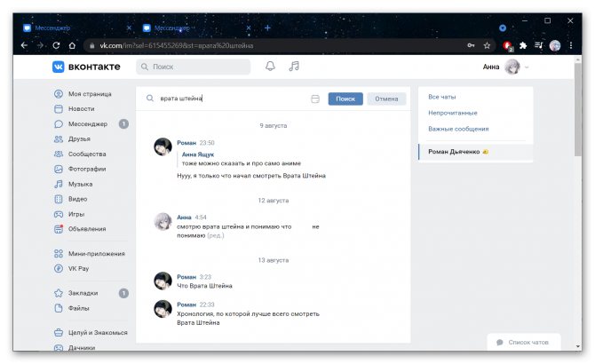The image size is (595, 364).
Task: Open Мини-приложения in sidebar
Action: [97, 254]
